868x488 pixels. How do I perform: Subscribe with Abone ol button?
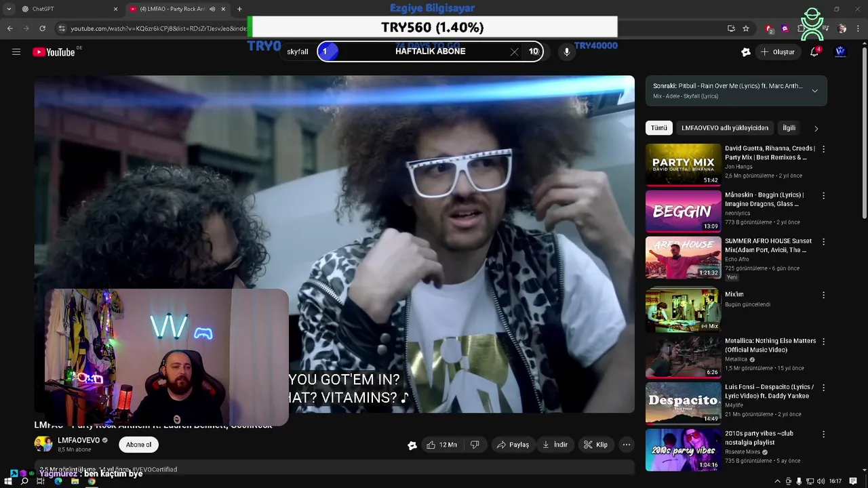(138, 445)
